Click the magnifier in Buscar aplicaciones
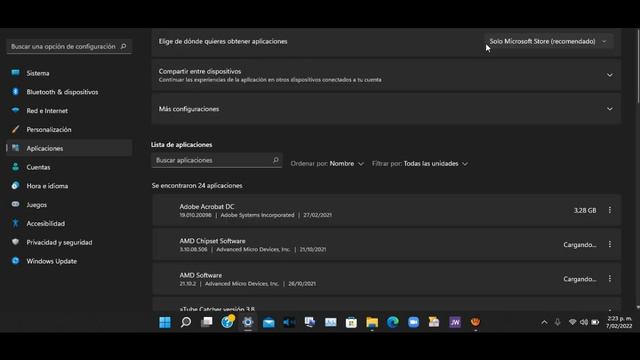Screen dimensions: 640x360 (x=276, y=160)
